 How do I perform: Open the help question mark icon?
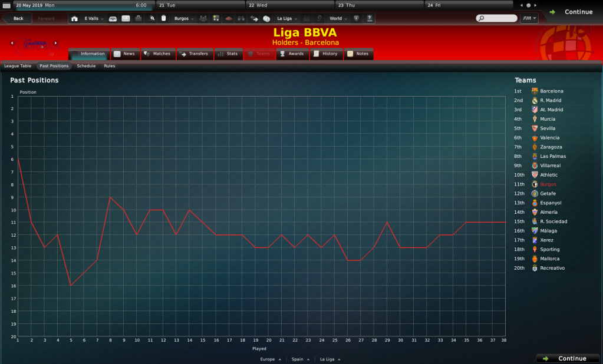(x=369, y=18)
